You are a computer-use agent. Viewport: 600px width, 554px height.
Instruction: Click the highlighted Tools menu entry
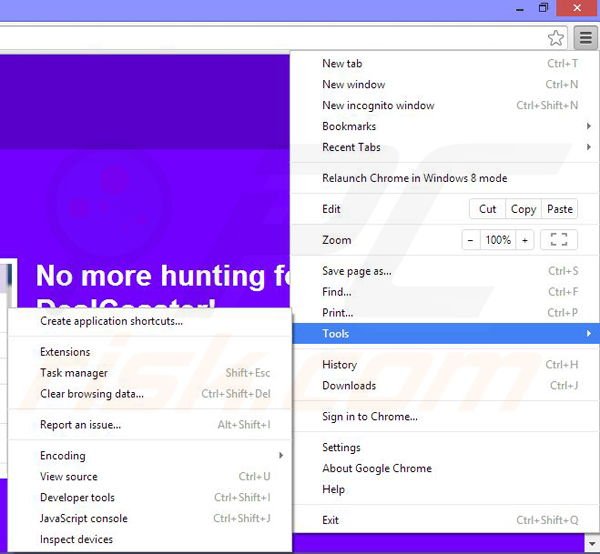pyautogui.click(x=445, y=334)
